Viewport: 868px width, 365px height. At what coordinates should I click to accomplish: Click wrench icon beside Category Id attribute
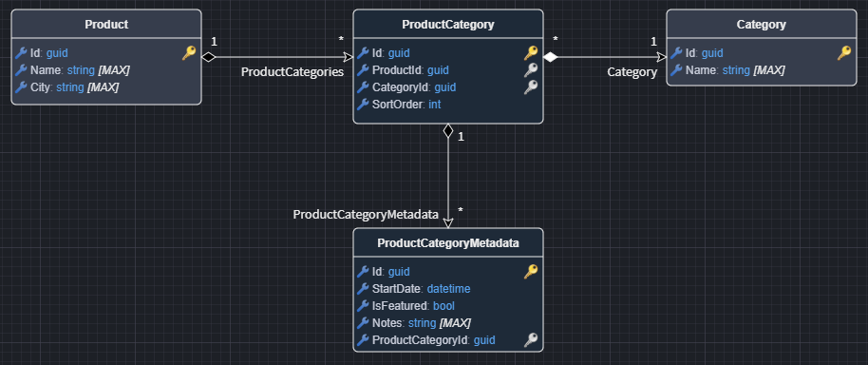(x=676, y=53)
